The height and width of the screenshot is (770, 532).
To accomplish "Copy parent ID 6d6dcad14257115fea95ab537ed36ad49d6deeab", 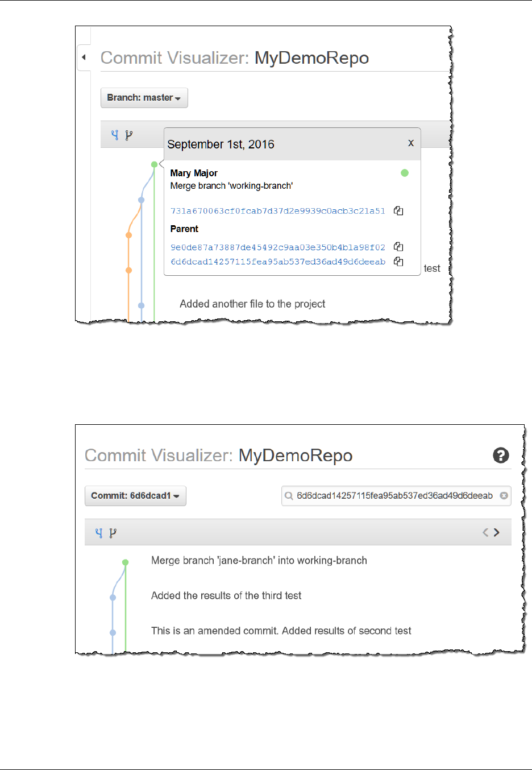I will [398, 262].
